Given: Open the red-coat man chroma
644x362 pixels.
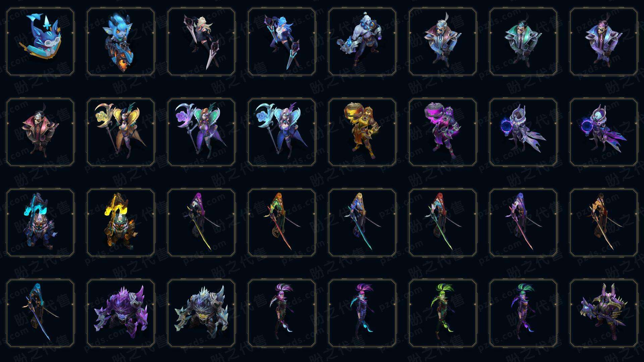Looking at the screenshot, I should (40, 132).
